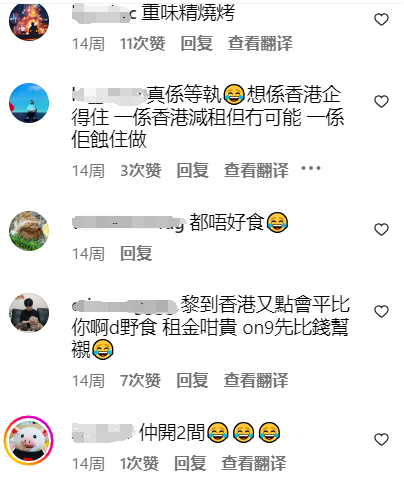Screen dimensions: 404x479
Task: Reply to the 重味精燒烤 comment
Action: point(196,44)
